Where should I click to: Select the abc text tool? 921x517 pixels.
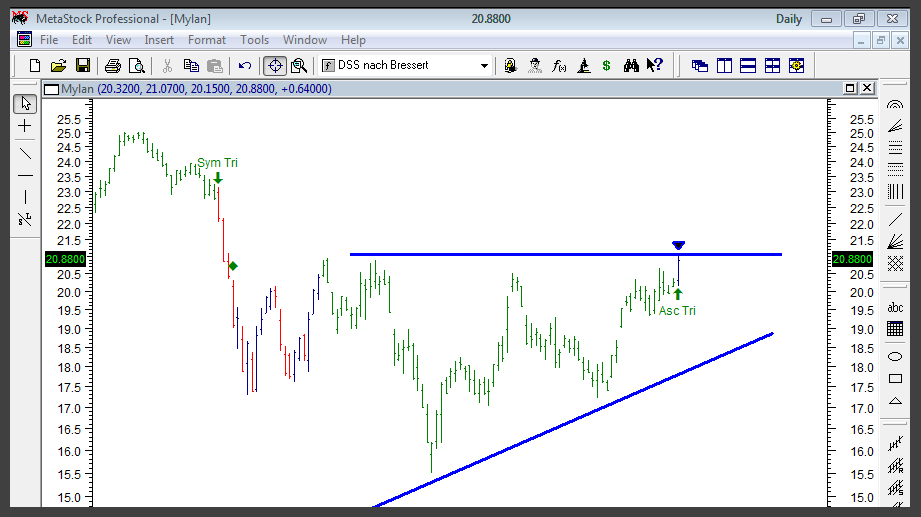point(895,307)
